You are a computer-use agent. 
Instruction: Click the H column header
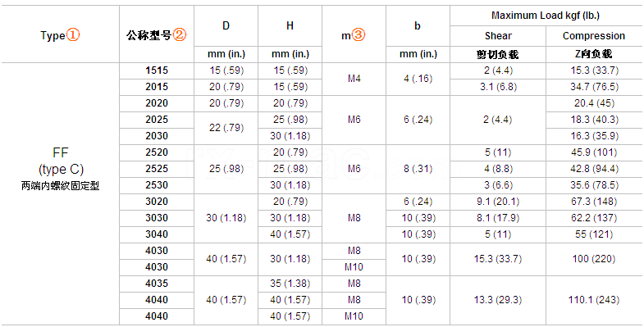click(290, 25)
